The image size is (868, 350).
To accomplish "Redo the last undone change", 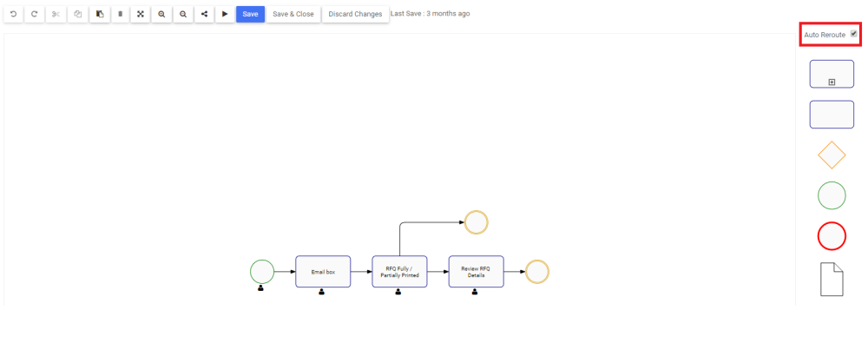I will 35,15.
